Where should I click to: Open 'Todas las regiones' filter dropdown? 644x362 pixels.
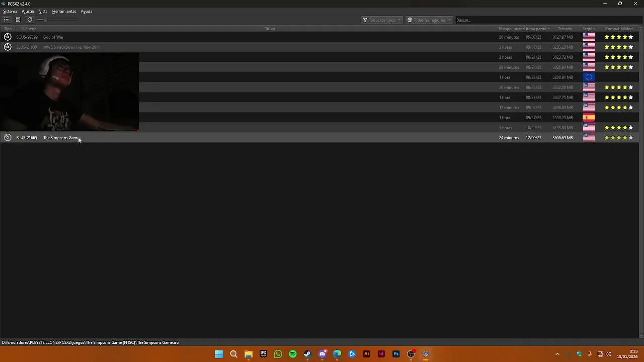click(x=429, y=20)
